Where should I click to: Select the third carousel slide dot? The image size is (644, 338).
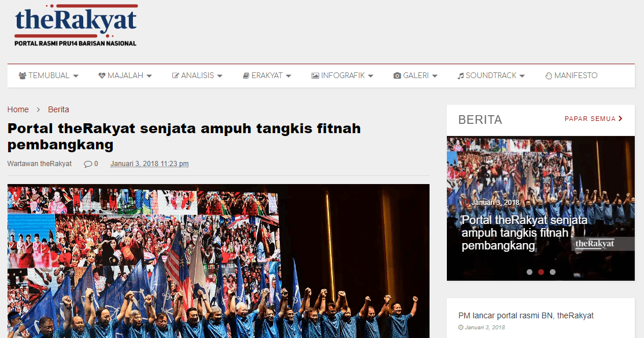[553, 271]
